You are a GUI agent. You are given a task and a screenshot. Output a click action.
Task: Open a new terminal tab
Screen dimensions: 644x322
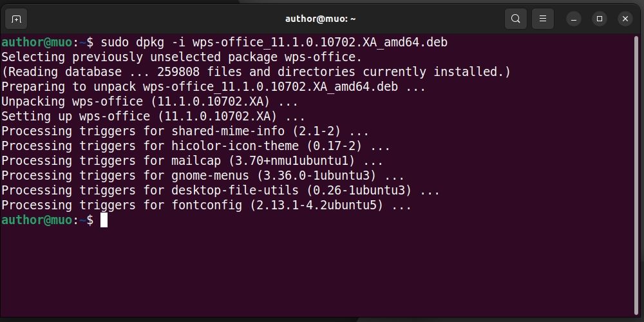coord(17,19)
